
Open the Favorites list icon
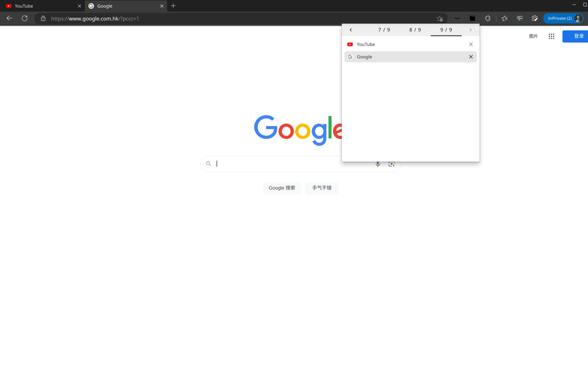pos(504,18)
